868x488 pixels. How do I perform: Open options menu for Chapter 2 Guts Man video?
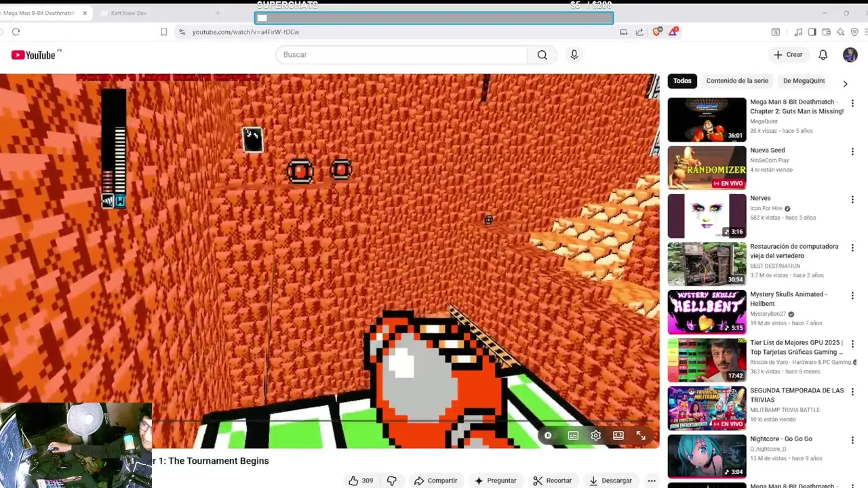point(852,104)
